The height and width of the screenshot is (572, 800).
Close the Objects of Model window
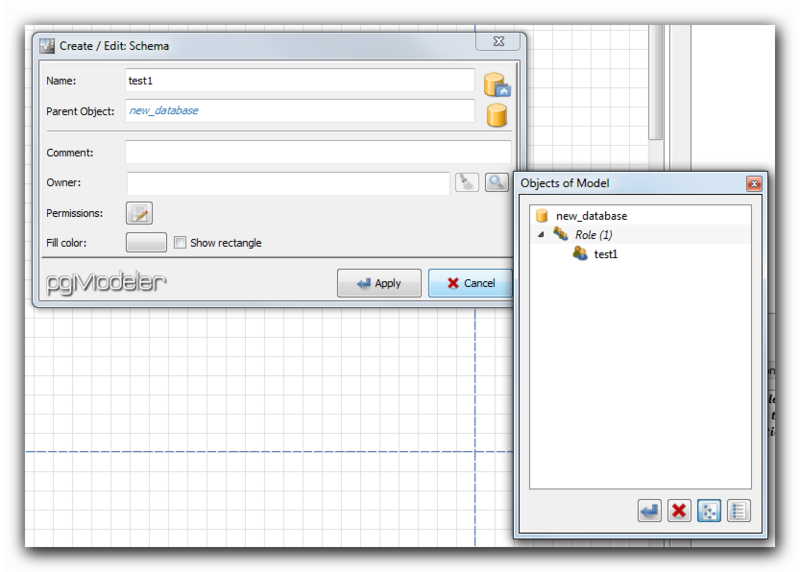754,184
